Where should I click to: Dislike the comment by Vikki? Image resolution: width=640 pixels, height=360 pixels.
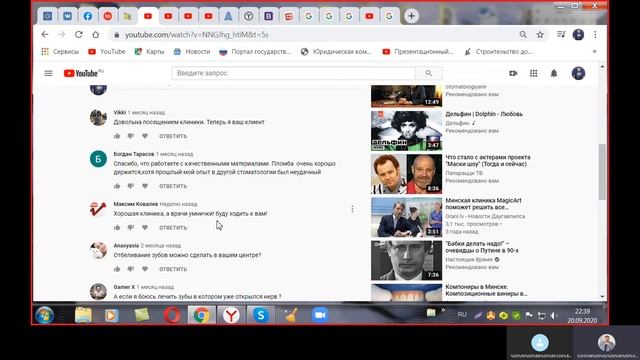coord(131,136)
